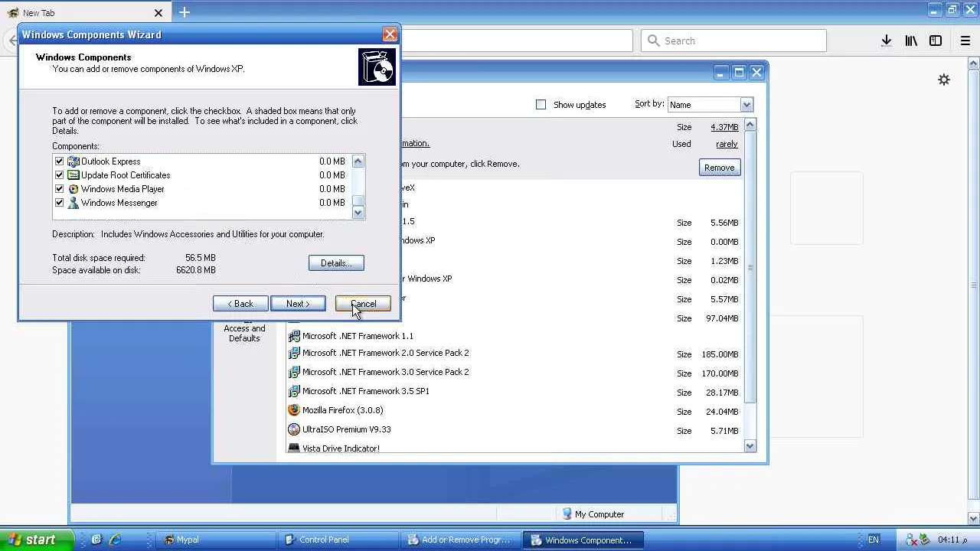This screenshot has height=551, width=980.
Task: Click the Windows Media Player icon
Action: coord(73,189)
